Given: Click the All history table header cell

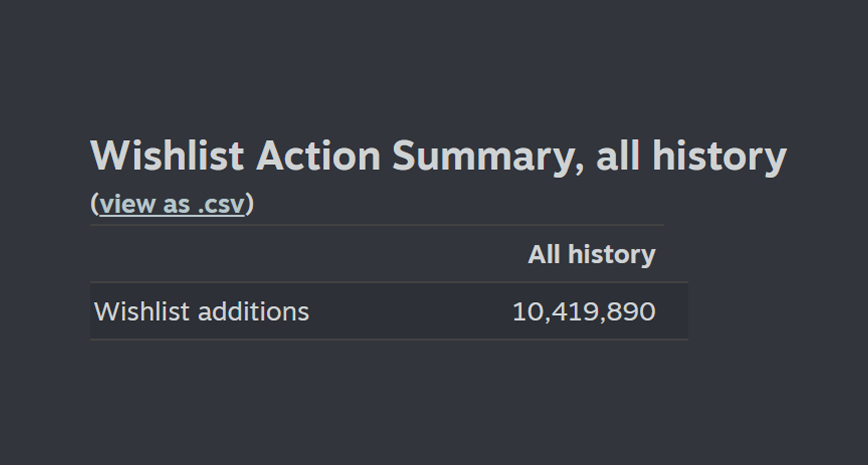Looking at the screenshot, I should 592,254.
